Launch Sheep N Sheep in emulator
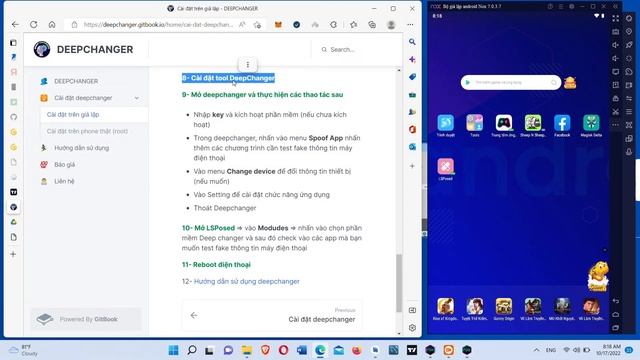The height and width of the screenshot is (360, 640). point(533,125)
